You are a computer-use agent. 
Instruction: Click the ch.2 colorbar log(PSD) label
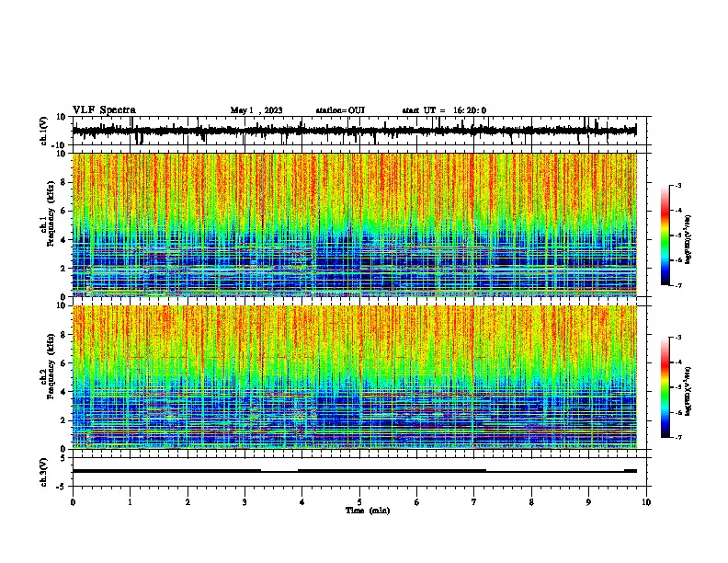click(x=688, y=391)
